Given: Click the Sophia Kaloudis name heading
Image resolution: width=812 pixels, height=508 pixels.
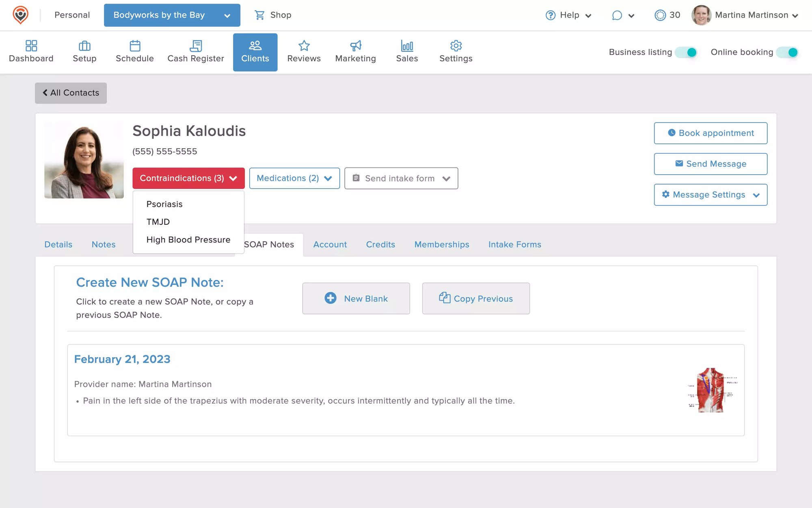Looking at the screenshot, I should [189, 131].
